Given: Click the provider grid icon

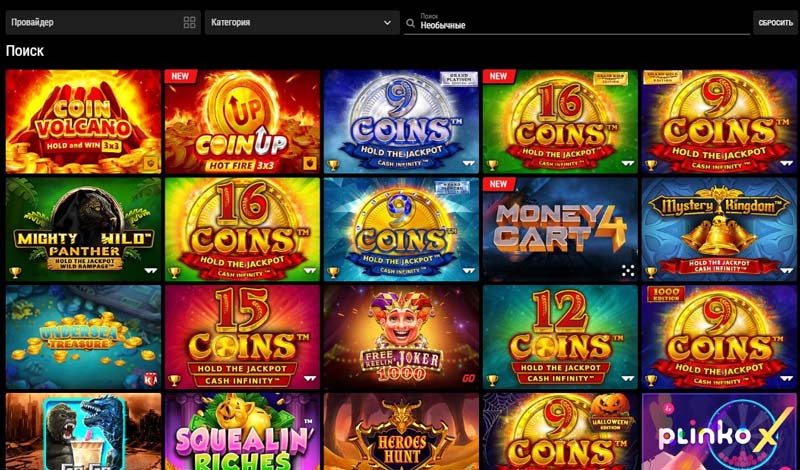Looking at the screenshot, I should click(x=189, y=22).
